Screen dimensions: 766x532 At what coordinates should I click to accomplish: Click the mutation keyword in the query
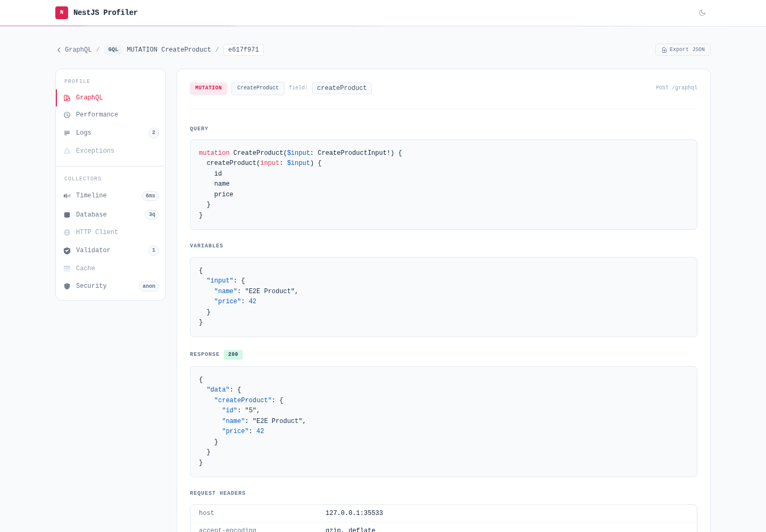point(214,153)
